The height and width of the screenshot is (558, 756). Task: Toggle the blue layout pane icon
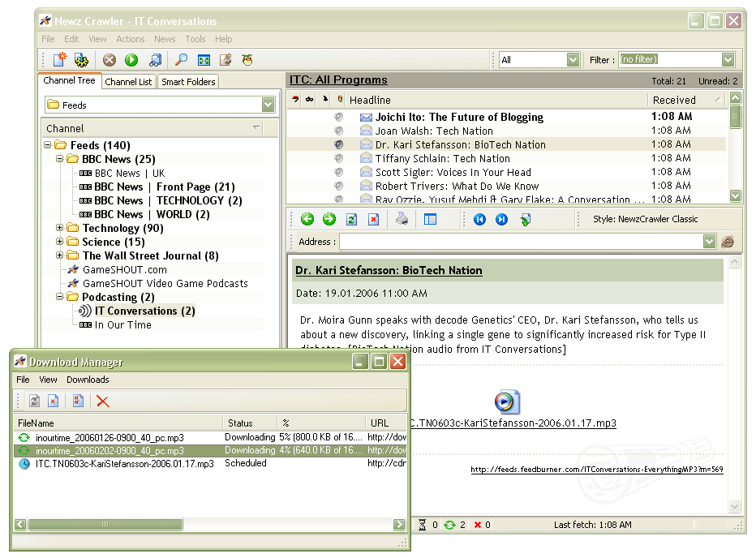click(x=430, y=220)
